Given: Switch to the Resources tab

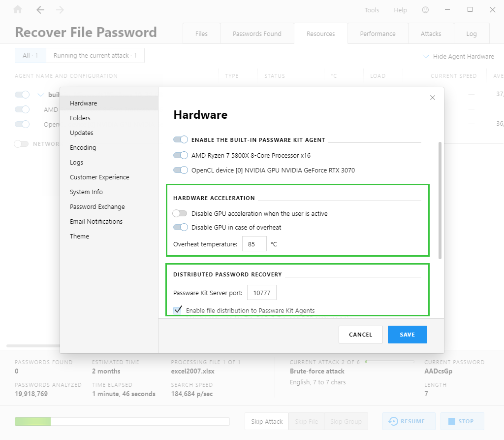Looking at the screenshot, I should (x=320, y=34).
